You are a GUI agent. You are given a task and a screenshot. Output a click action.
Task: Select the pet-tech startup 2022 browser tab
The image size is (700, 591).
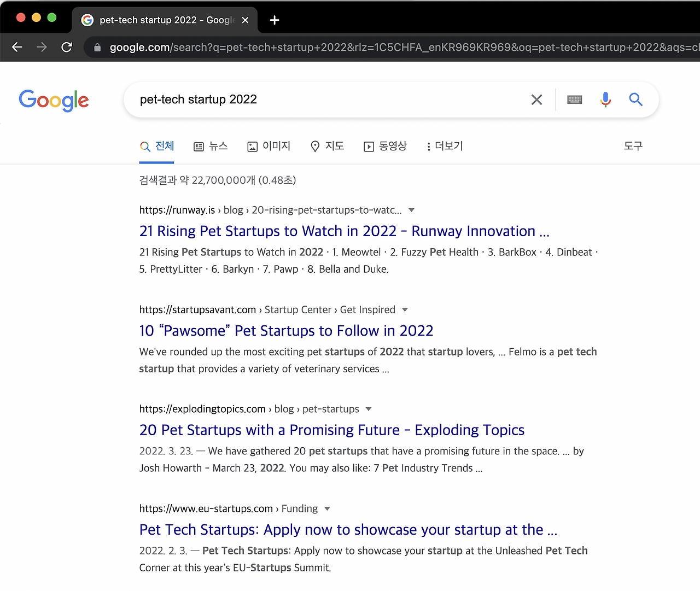pyautogui.click(x=166, y=20)
